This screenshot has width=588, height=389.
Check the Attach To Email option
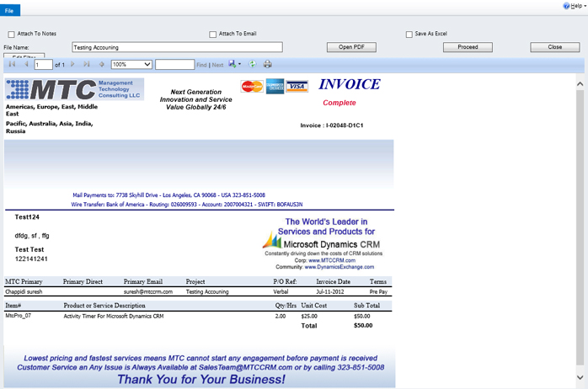point(213,35)
